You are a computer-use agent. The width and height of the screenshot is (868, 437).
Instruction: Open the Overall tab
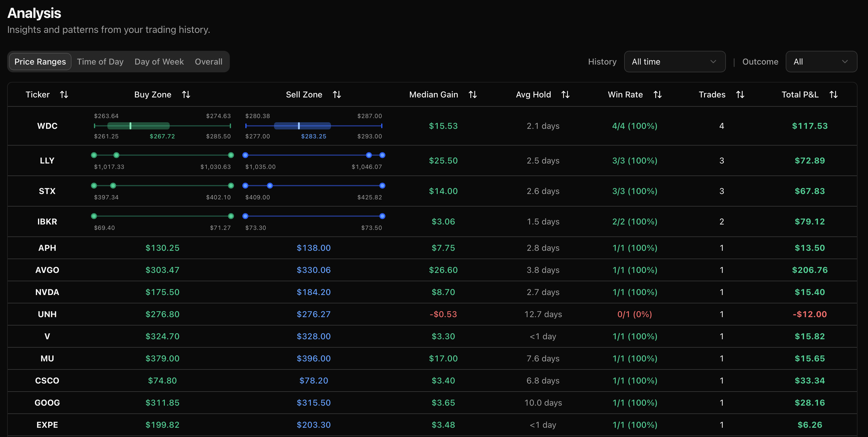tap(208, 62)
